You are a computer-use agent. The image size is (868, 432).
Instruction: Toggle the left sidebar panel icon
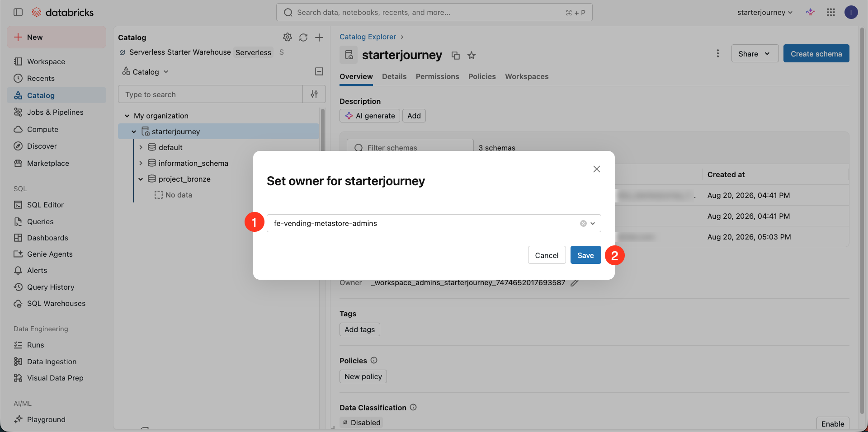click(18, 12)
